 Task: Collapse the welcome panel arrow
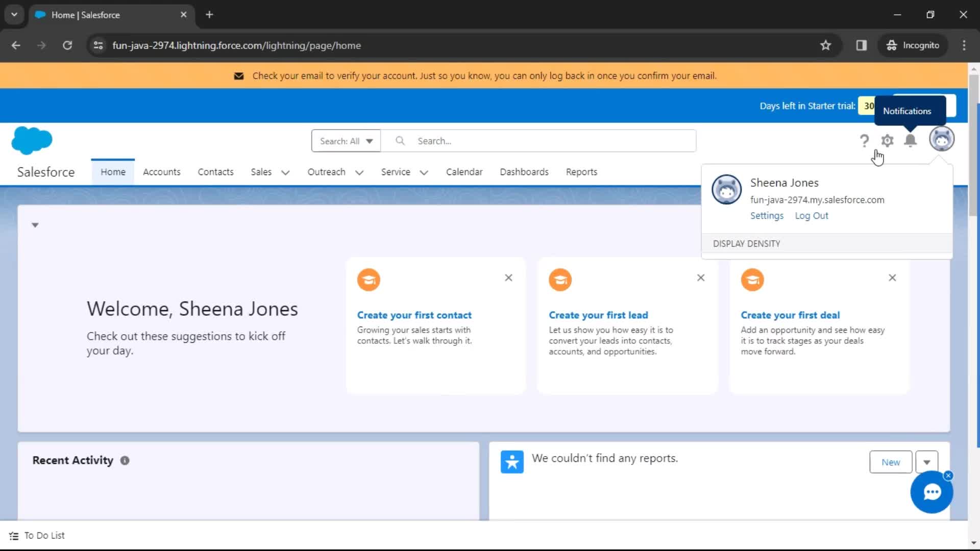35,225
